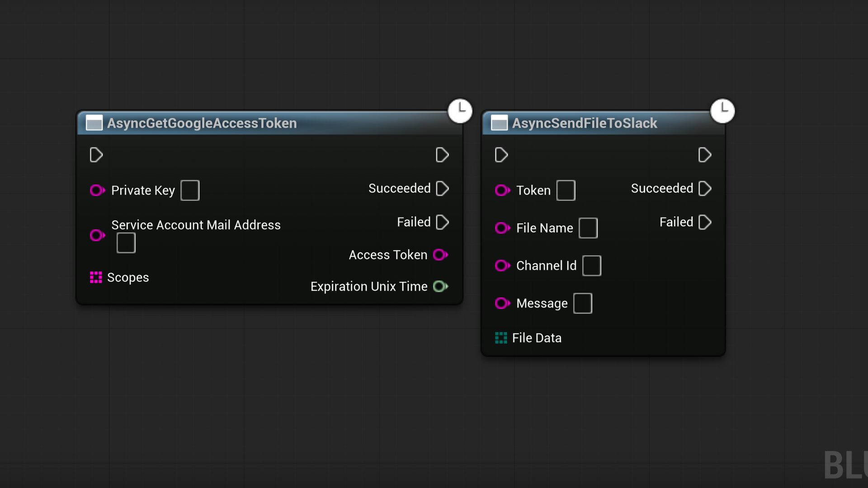Click the File Name input pin
Screen dimensions: 868x488
tap(502, 228)
